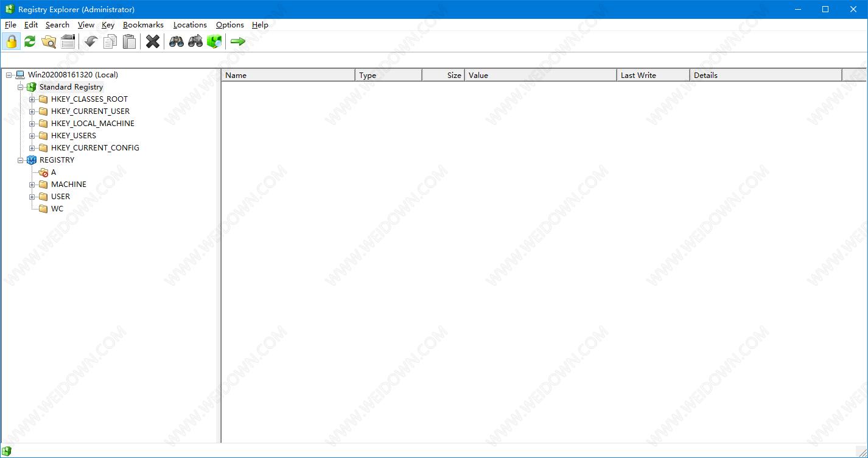Sort by the Name column header

pyautogui.click(x=288, y=75)
